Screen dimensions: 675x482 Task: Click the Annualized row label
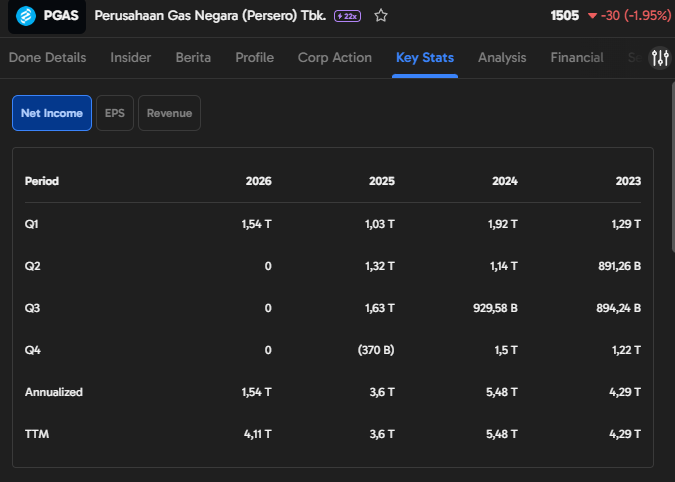[54, 392]
